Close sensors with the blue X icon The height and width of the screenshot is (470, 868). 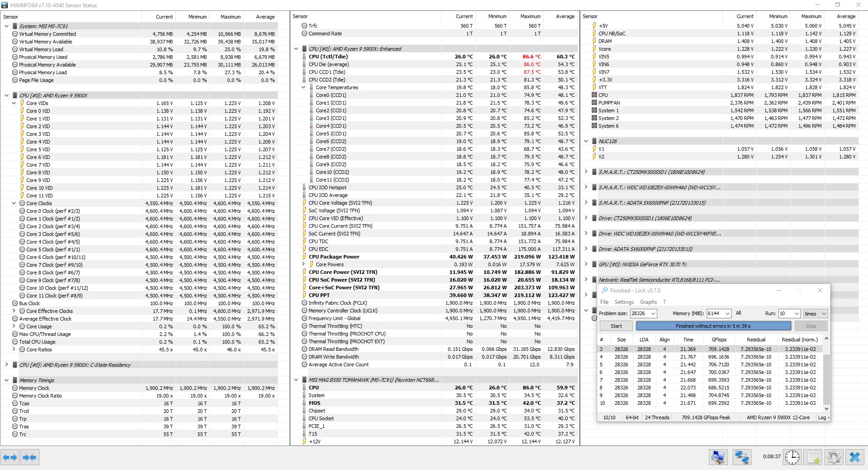[855, 457]
